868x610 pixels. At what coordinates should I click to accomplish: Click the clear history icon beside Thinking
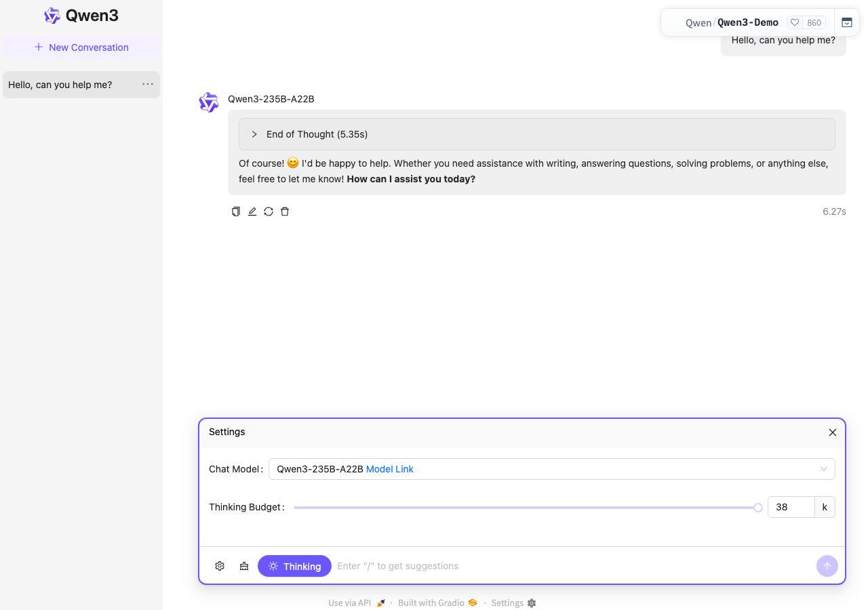tap(244, 566)
